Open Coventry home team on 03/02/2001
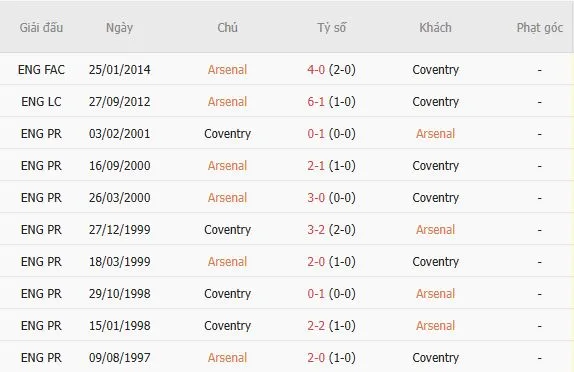 (227, 134)
